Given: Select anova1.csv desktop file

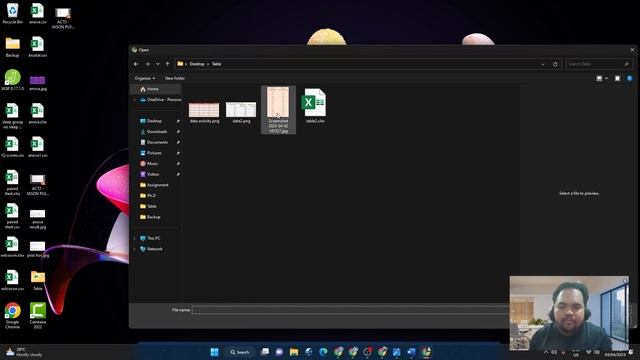Looking at the screenshot, I should 38,147.
